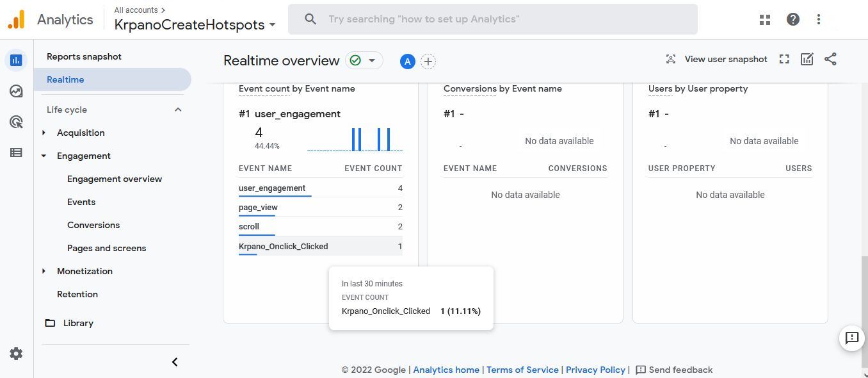Open the Configure icon in left rail
This screenshot has width=868, height=378.
click(16, 152)
